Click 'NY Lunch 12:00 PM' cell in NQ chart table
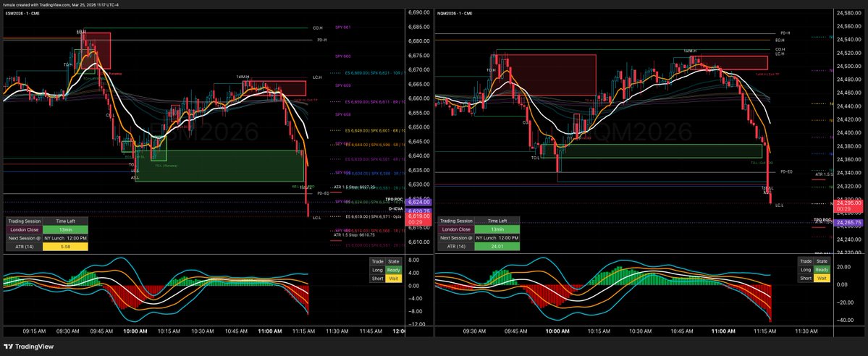 tap(497, 237)
